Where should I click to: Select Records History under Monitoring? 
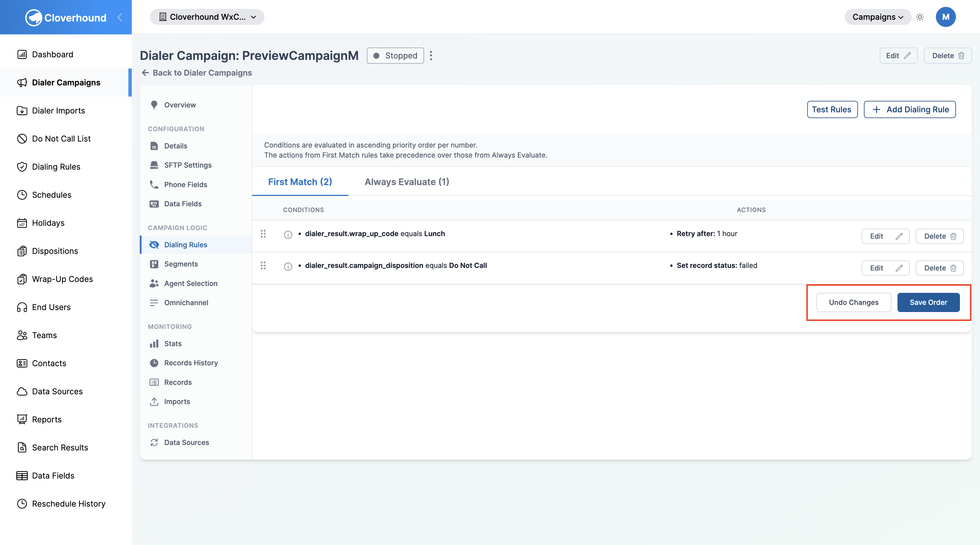pyautogui.click(x=196, y=363)
